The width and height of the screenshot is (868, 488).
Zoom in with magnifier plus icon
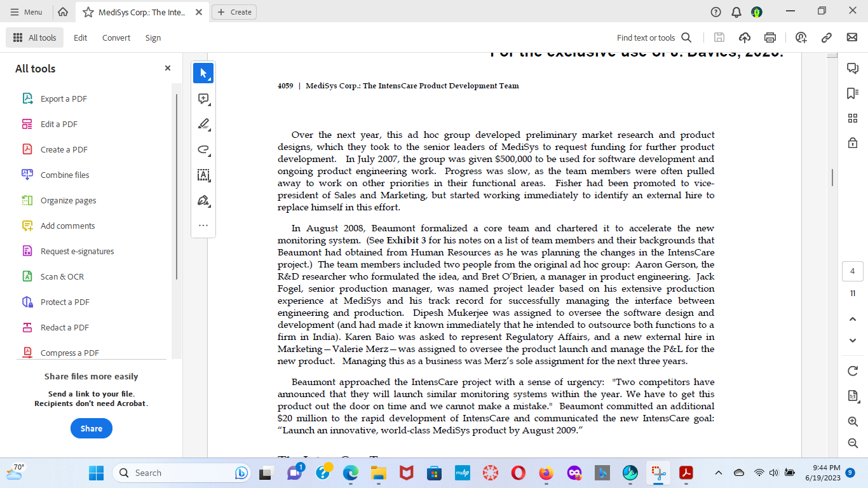point(852,421)
